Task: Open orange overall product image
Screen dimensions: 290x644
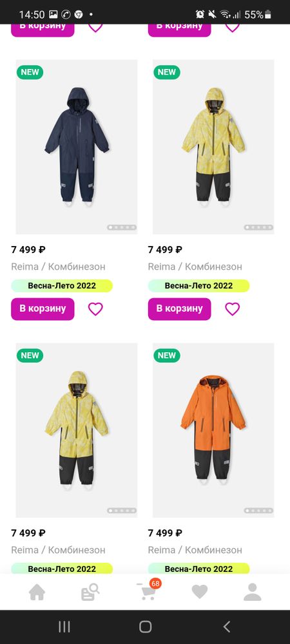Action: coord(213,430)
